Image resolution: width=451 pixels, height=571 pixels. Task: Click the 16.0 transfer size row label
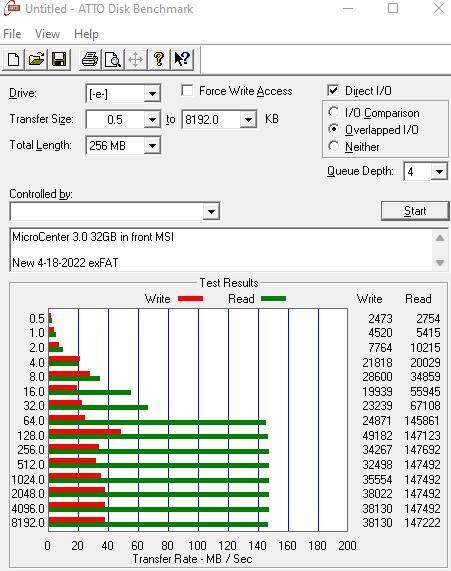point(34,392)
